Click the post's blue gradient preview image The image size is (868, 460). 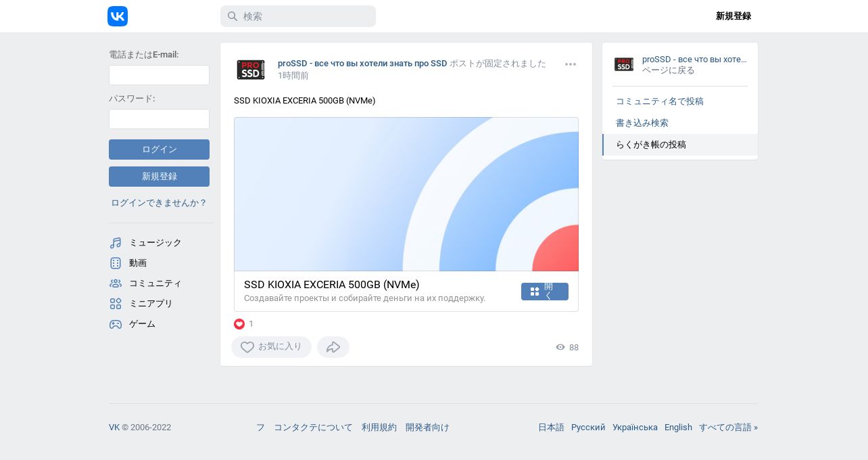click(x=406, y=194)
